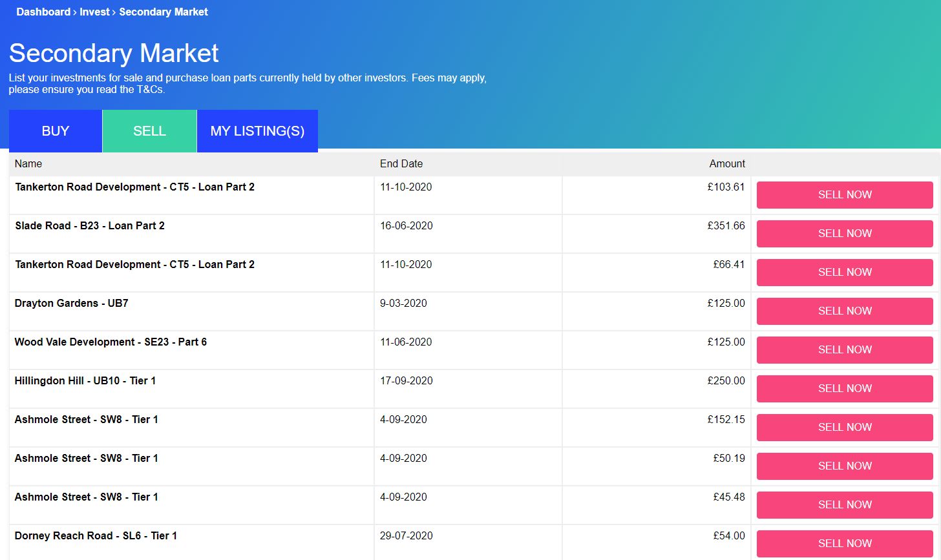Click end date 11-06-2020 for Wood Vale

coord(406,342)
